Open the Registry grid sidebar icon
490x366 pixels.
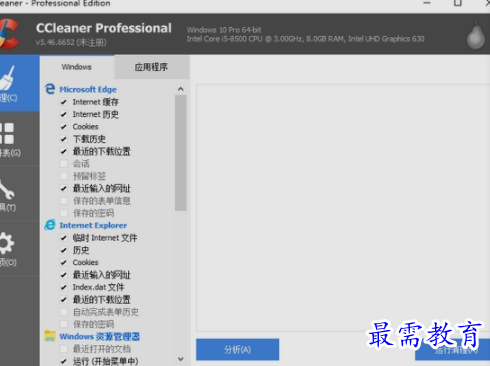(7, 133)
